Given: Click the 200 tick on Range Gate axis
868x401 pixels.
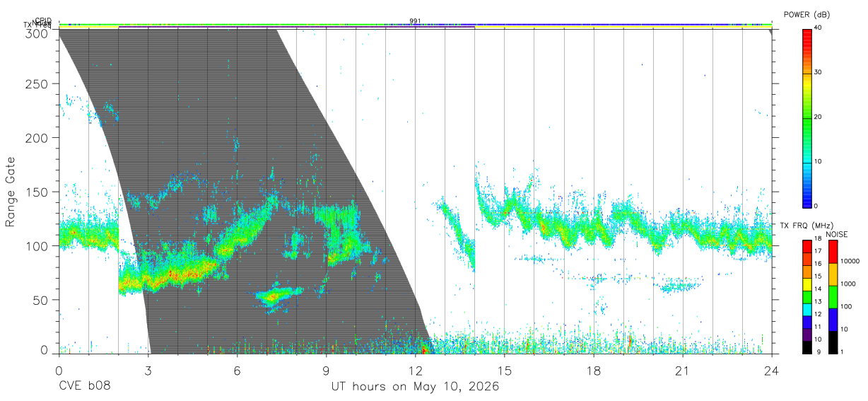Looking at the screenshot, I should [37, 138].
